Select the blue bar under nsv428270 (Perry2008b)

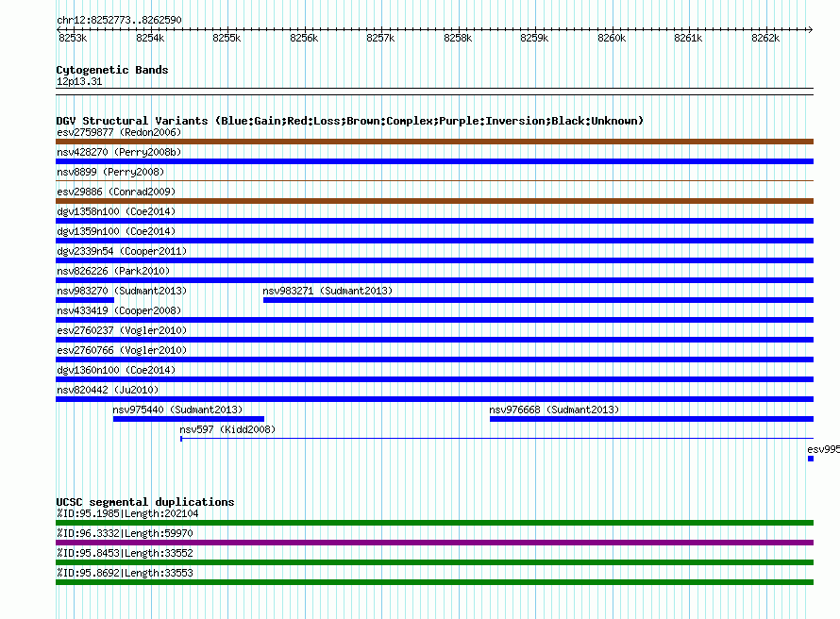[434, 161]
